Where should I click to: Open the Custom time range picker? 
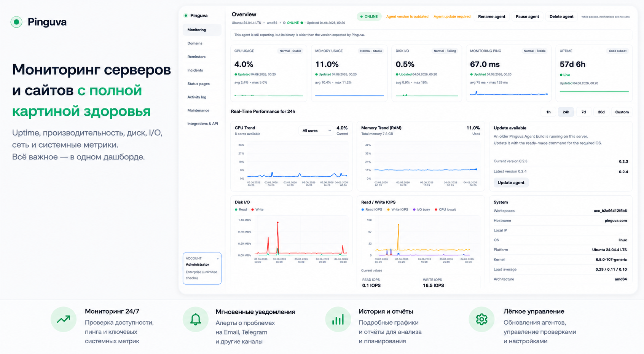click(622, 112)
